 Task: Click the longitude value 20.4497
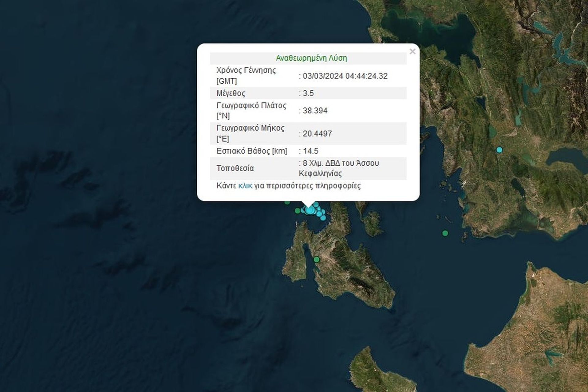coord(317,134)
